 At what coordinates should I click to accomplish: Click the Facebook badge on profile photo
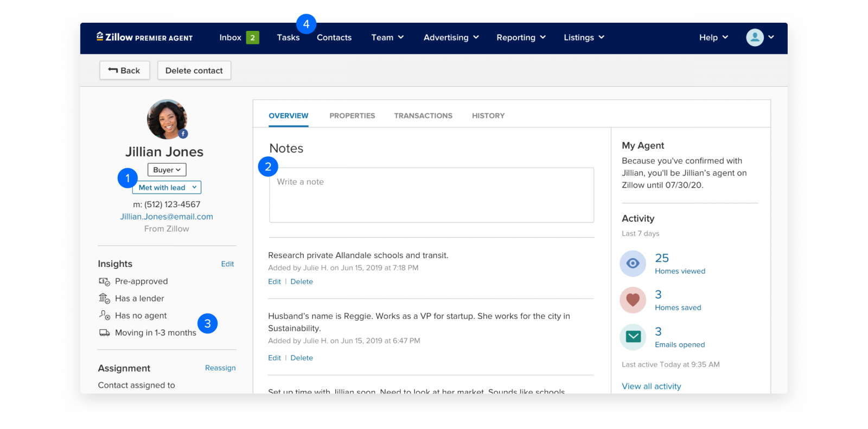[x=183, y=134]
